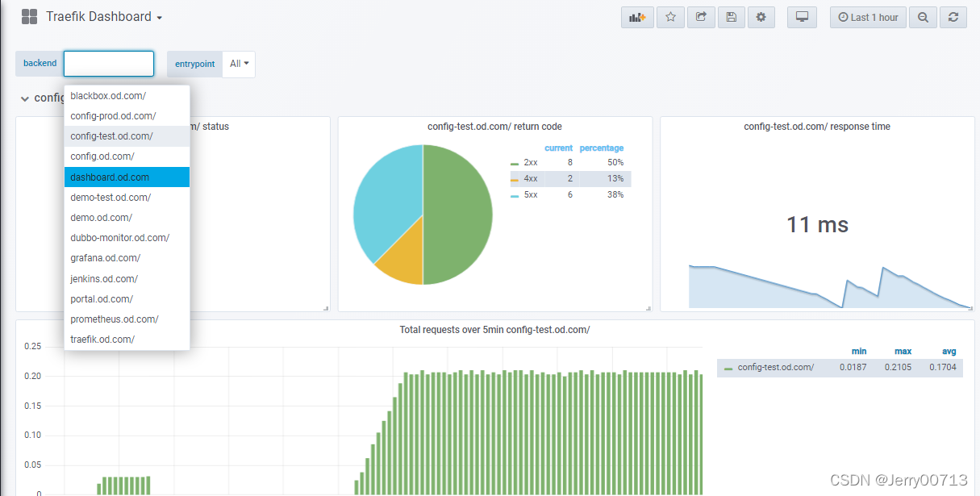980x496 pixels.
Task: Click the 0.0187 min value
Action: coord(853,368)
